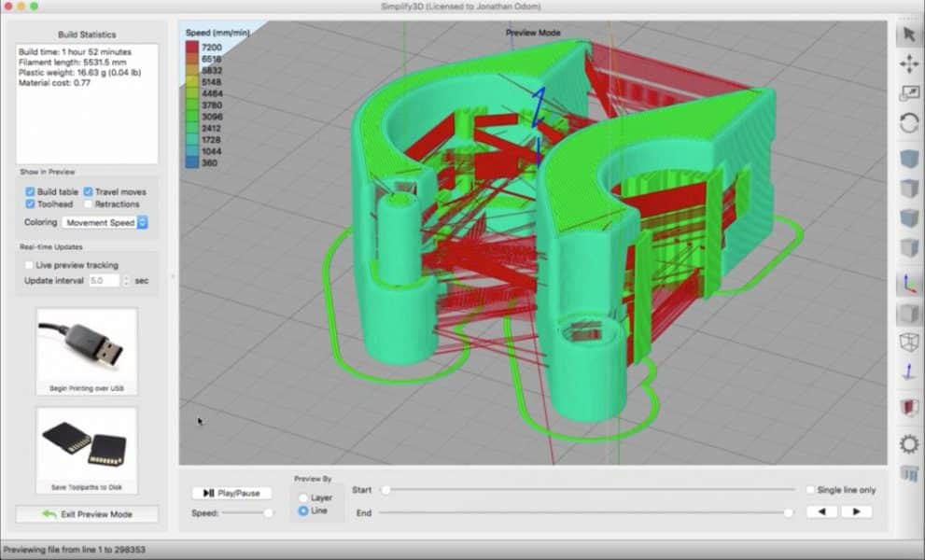Click the 3780 legend speed value
925x560 pixels.
coord(212,105)
